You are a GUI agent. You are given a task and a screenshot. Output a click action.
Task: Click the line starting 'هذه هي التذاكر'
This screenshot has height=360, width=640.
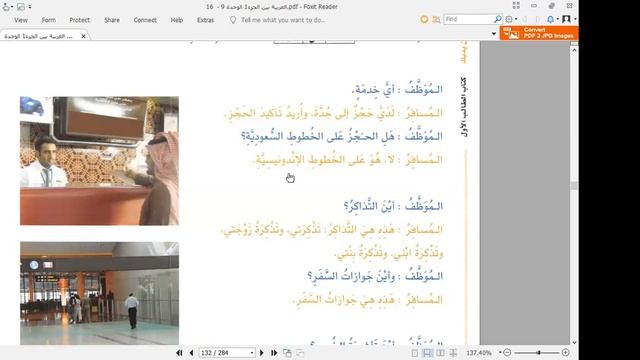(x=332, y=230)
